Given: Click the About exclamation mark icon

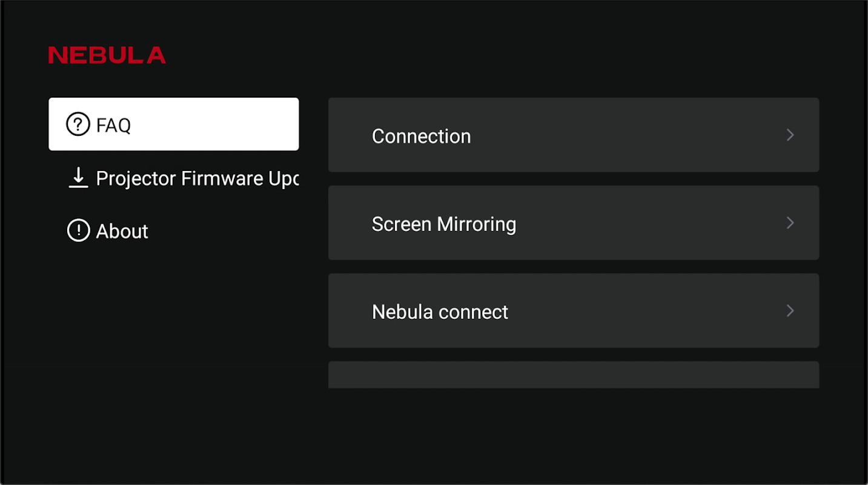Looking at the screenshot, I should point(78,231).
